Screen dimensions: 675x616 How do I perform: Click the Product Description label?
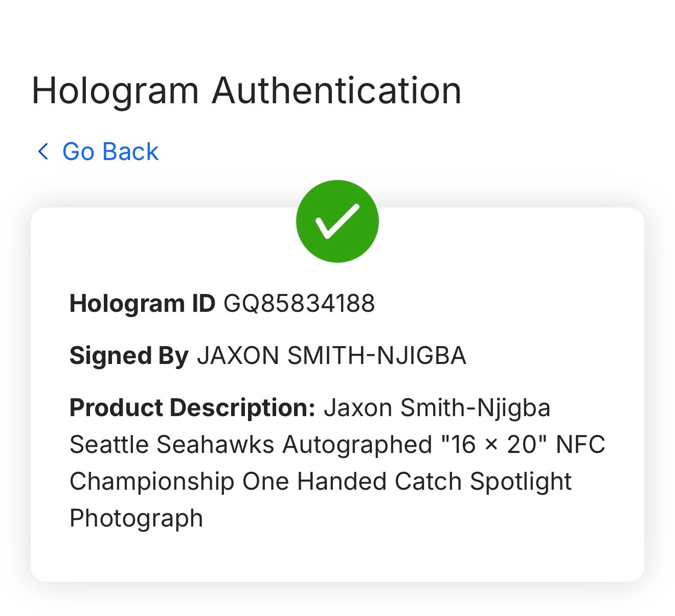(192, 408)
